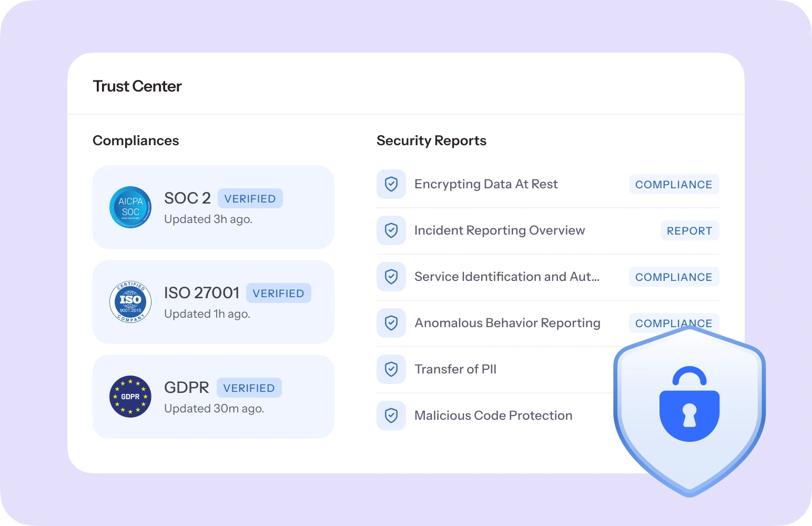
Task: Click the VERIFIED badge next to SOC 2
Action: [x=250, y=199]
